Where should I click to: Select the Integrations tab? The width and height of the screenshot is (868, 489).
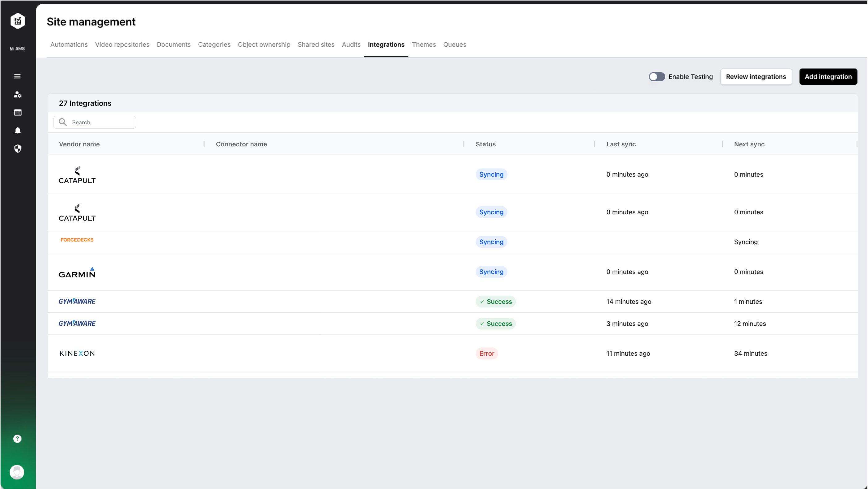[386, 45]
